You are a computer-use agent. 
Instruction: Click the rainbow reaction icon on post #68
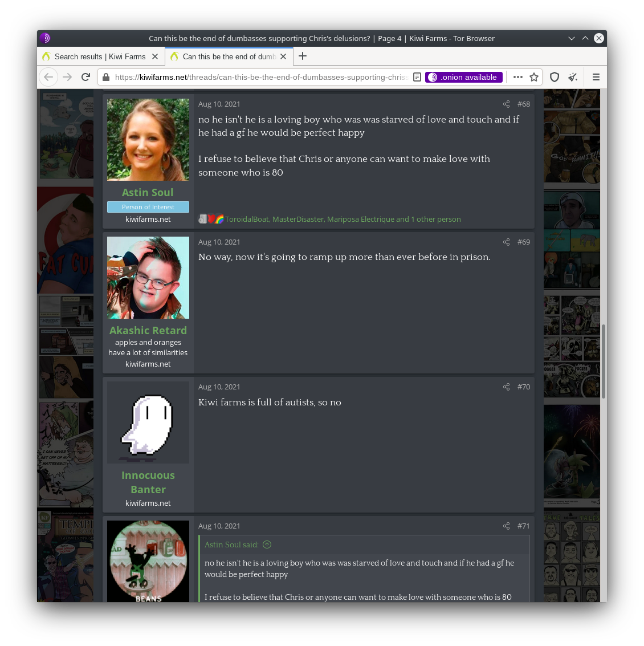tap(220, 219)
